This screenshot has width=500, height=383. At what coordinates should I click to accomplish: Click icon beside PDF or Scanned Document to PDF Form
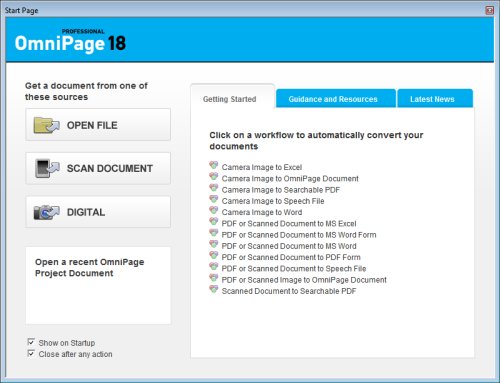(213, 256)
